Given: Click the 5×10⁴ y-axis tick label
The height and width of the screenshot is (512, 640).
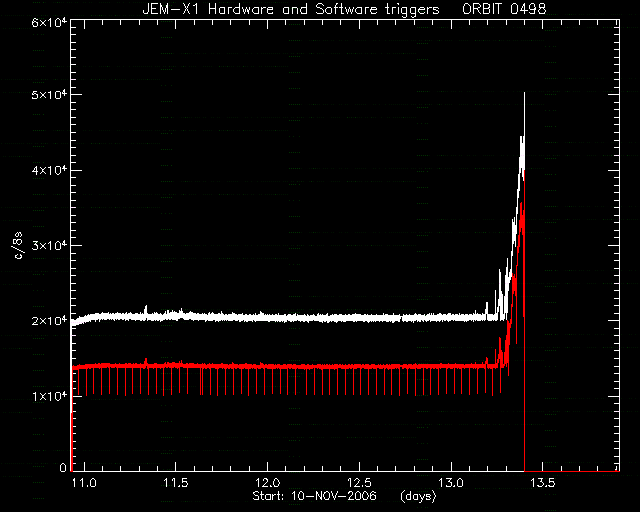Looking at the screenshot, I should (x=49, y=95).
